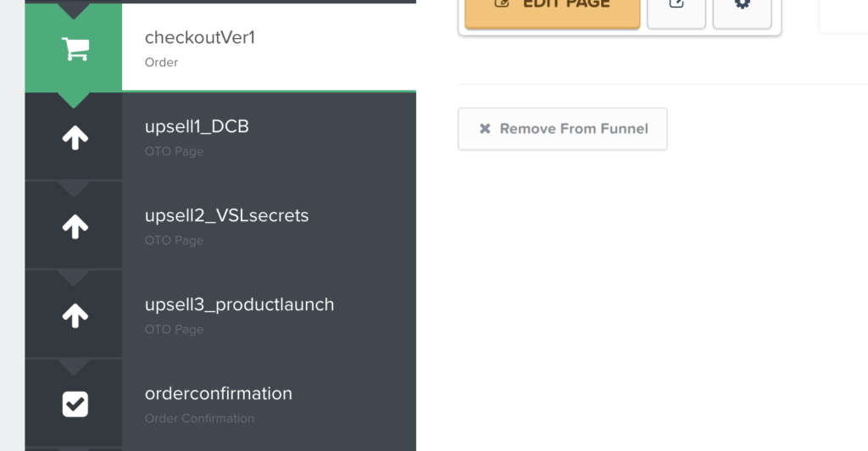Click the checkmark icon for orderconfirmation step
The width and height of the screenshot is (868, 451).
[75, 404]
